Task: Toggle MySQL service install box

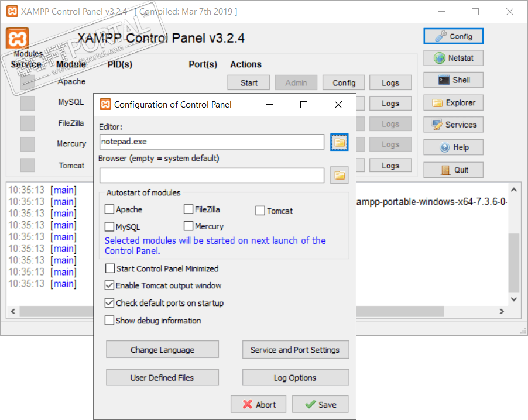Action: [28, 103]
